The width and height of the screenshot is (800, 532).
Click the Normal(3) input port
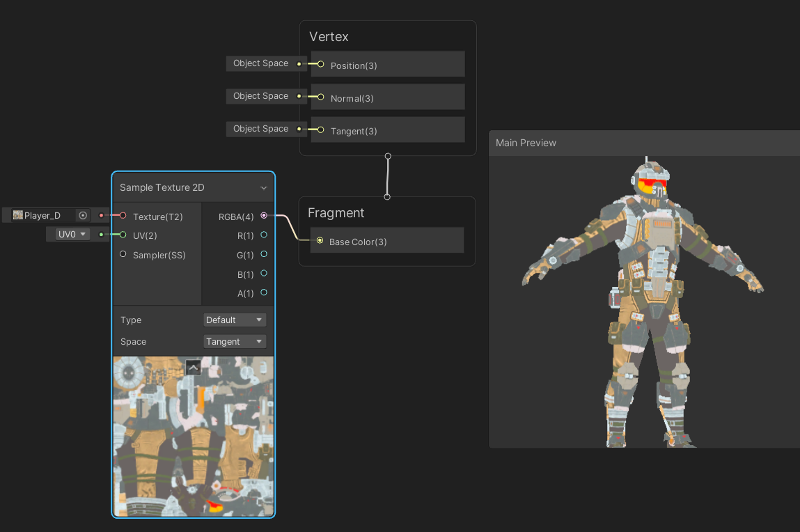pyautogui.click(x=320, y=97)
